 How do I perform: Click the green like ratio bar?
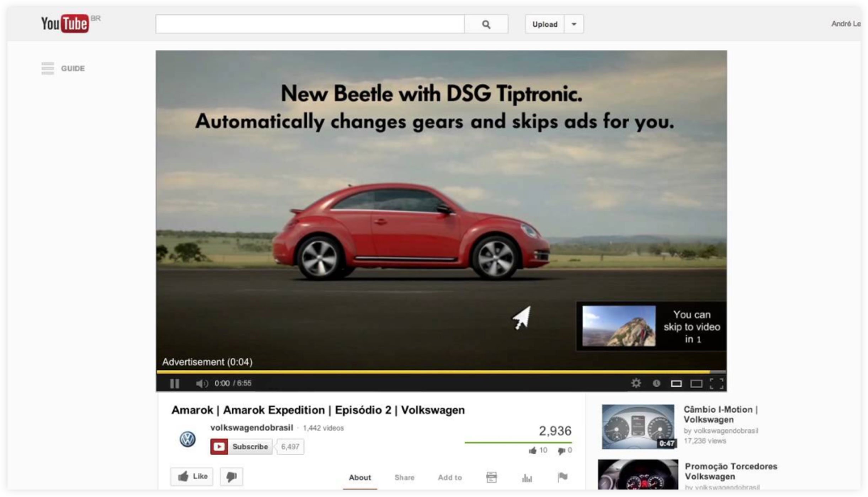pos(518,443)
